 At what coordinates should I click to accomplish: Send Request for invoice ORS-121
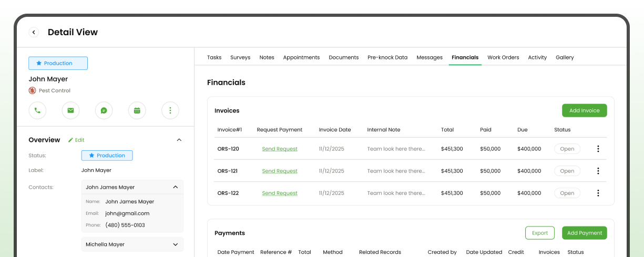[x=280, y=171]
